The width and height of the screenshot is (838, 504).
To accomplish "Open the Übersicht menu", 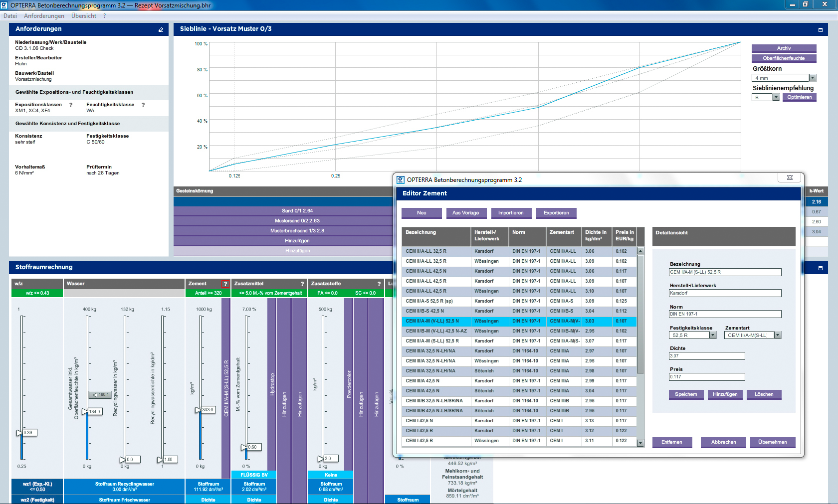I will coord(84,16).
